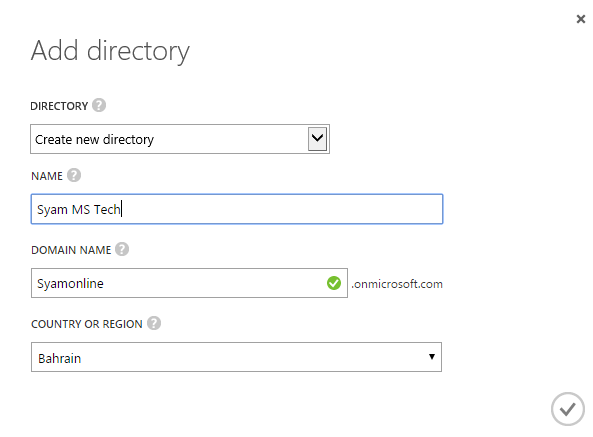Click the help icon next to DIRECTORY
The height and width of the screenshot is (437, 593).
pyautogui.click(x=99, y=105)
